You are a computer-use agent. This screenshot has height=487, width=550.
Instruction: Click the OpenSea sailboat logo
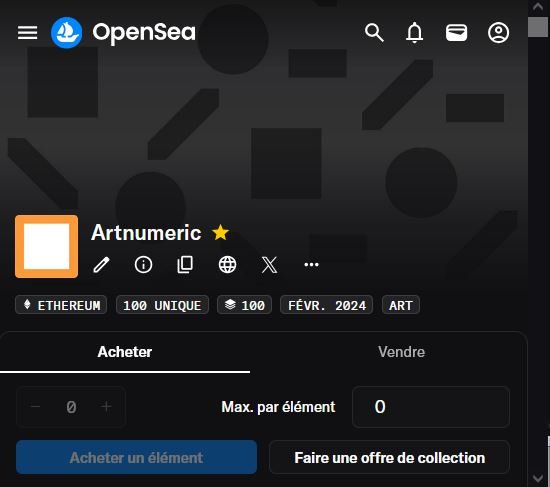pos(67,33)
